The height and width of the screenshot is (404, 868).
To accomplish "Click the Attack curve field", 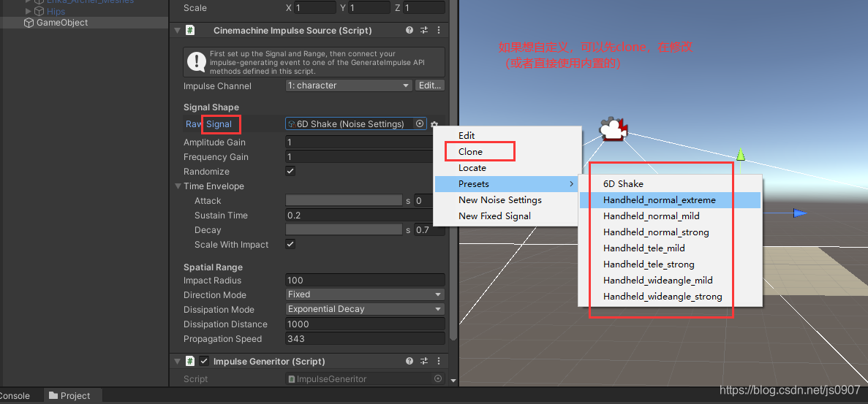I will (344, 200).
